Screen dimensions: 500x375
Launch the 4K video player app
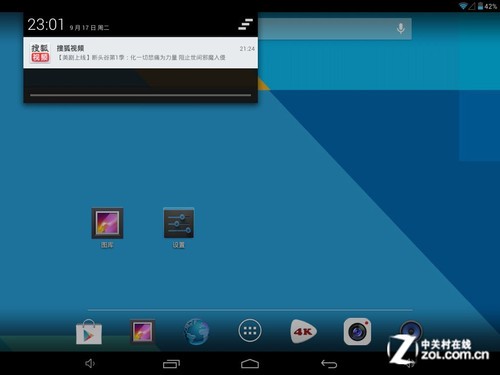pyautogui.click(x=303, y=331)
